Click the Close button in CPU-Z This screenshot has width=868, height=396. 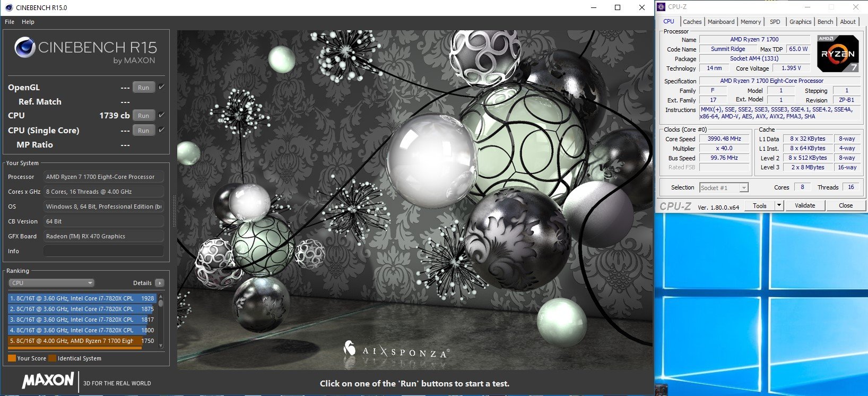point(846,205)
